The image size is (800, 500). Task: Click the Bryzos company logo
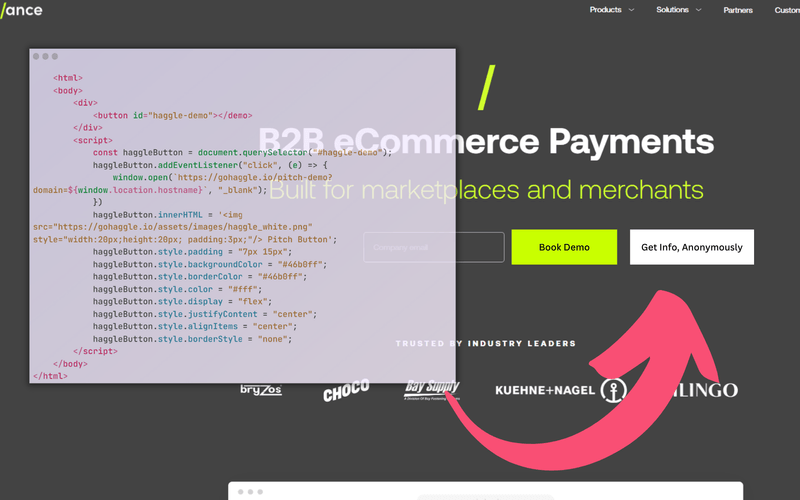[x=262, y=389]
